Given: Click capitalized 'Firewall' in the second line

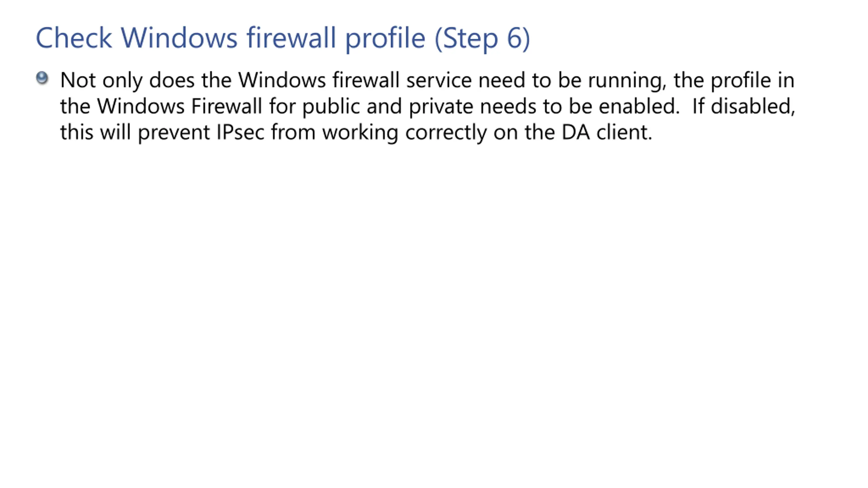Looking at the screenshot, I should [226, 106].
